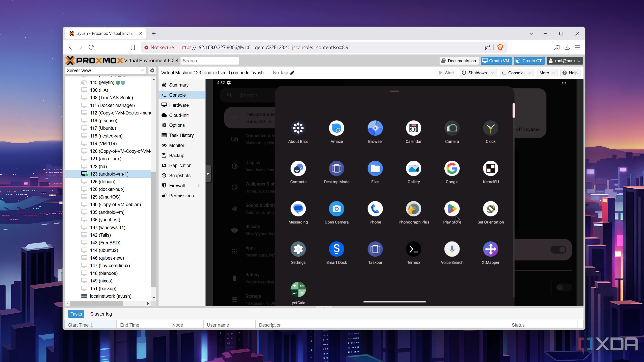644x362 pixels.
Task: Click the Create VM button
Action: pyautogui.click(x=496, y=61)
